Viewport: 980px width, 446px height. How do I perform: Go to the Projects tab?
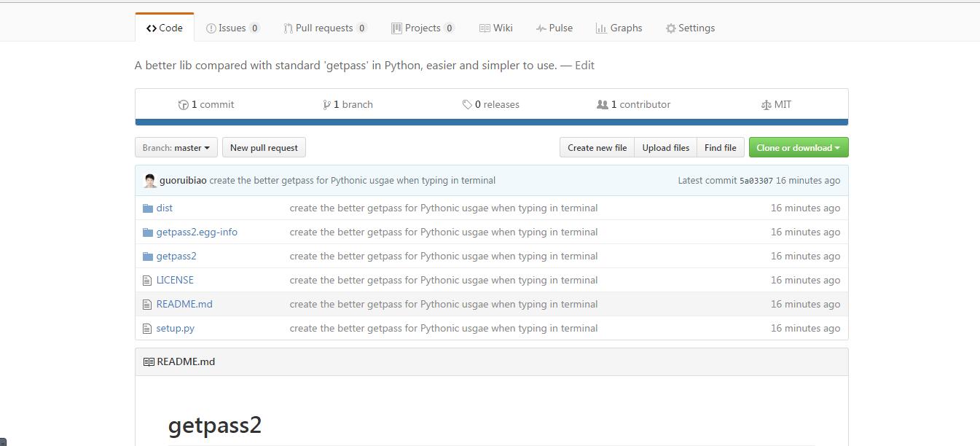423,28
